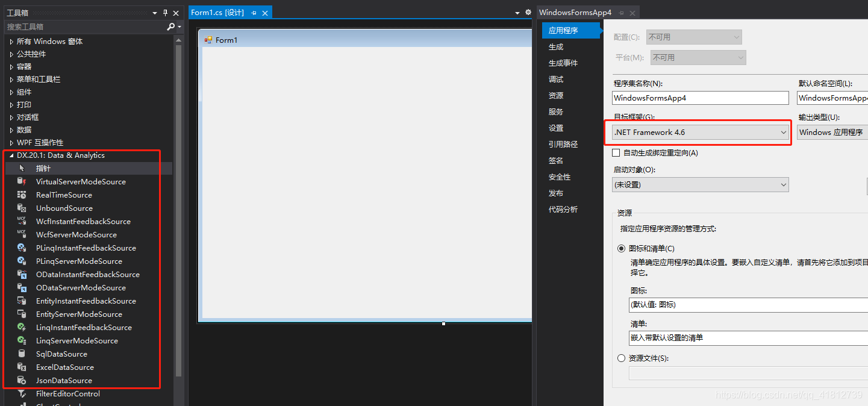
Task: Collapse the DX.20.1: Data & Analytics group
Action: (x=11, y=155)
